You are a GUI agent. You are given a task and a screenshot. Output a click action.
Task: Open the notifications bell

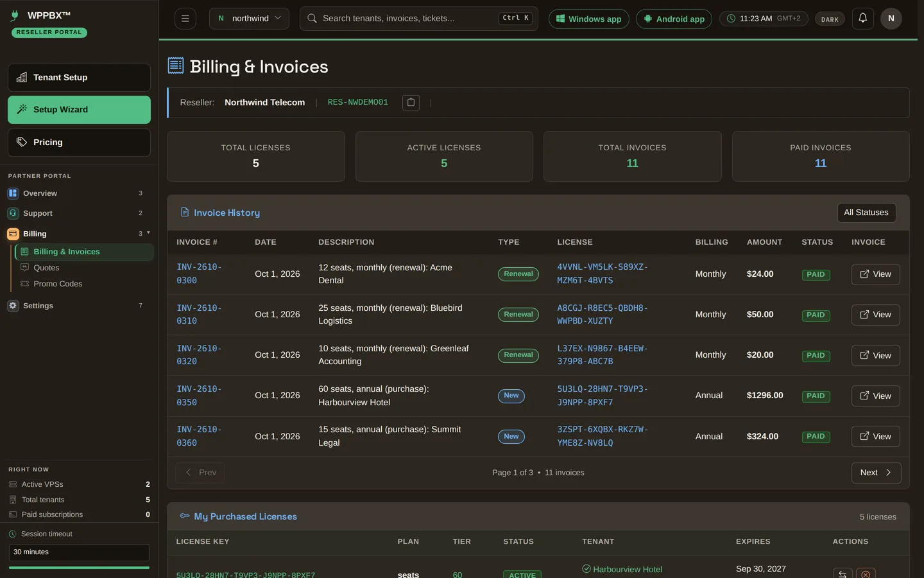click(862, 18)
